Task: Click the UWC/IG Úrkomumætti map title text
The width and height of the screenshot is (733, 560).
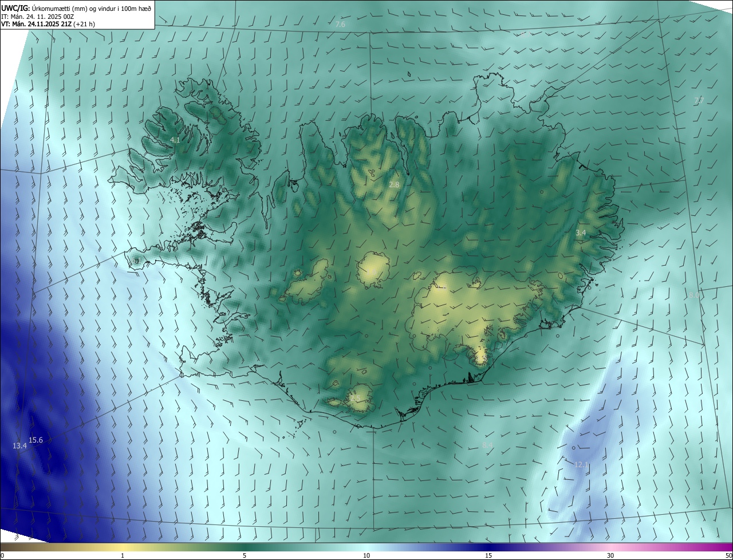Action: coord(76,7)
